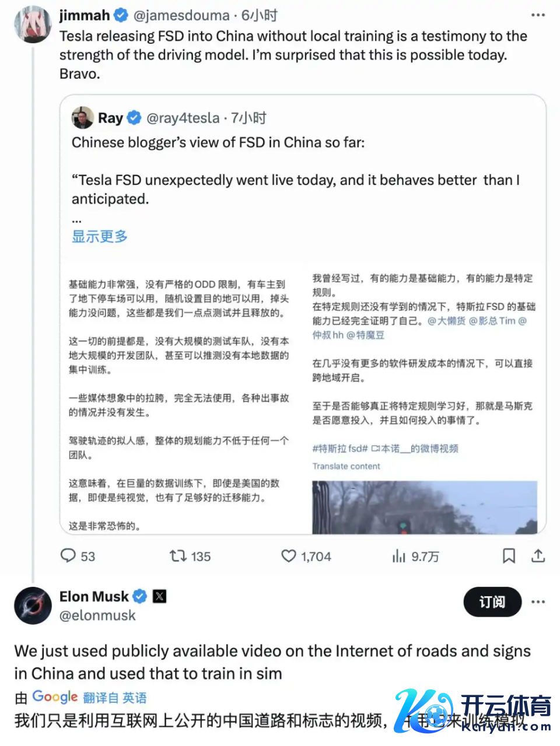
Task: Open more options on jimmah's tweet
Action: point(538,15)
